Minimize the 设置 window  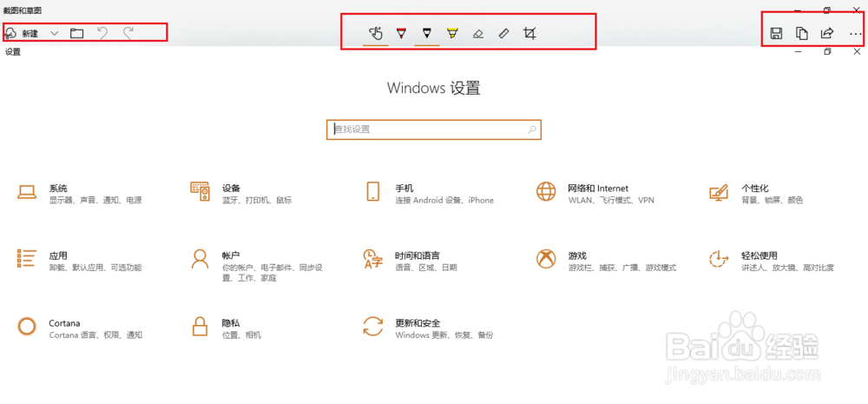799,51
